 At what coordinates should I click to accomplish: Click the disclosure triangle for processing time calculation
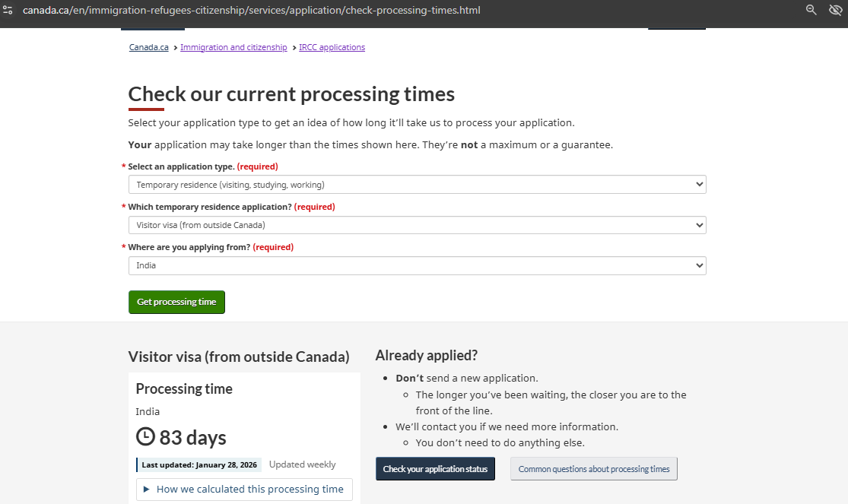point(147,490)
